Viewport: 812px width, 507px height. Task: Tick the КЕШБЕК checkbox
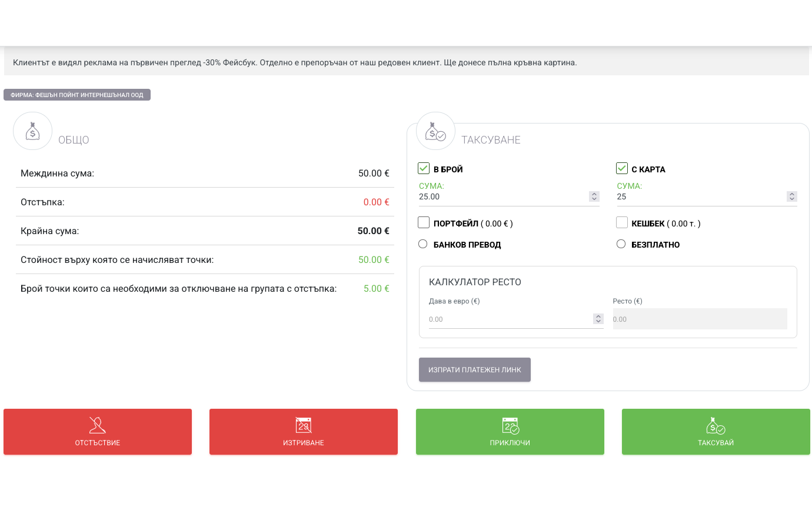pyautogui.click(x=622, y=223)
